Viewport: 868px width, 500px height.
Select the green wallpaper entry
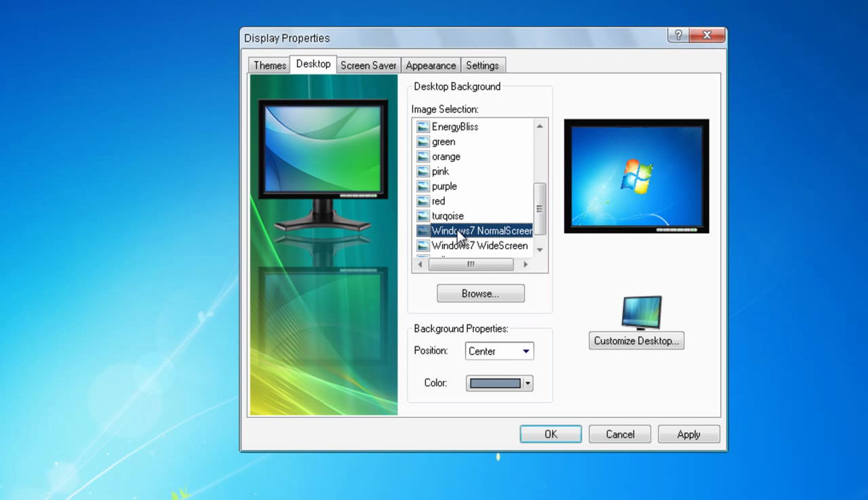(443, 142)
